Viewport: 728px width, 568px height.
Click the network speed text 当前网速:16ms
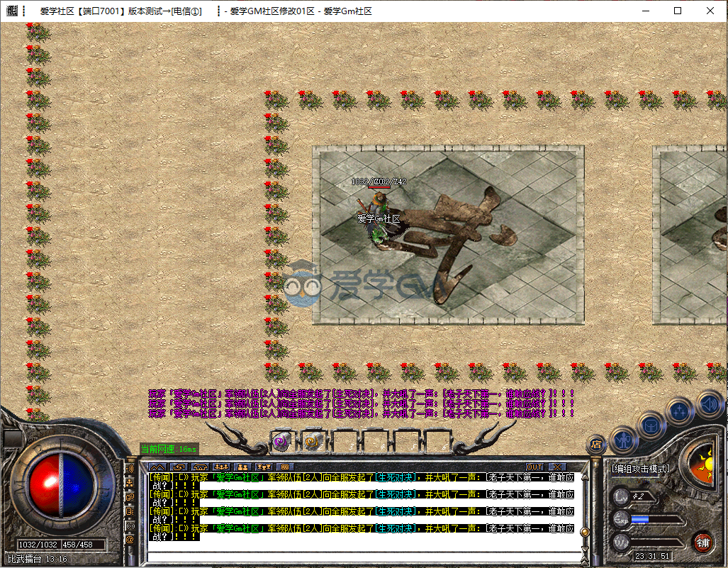coord(169,449)
